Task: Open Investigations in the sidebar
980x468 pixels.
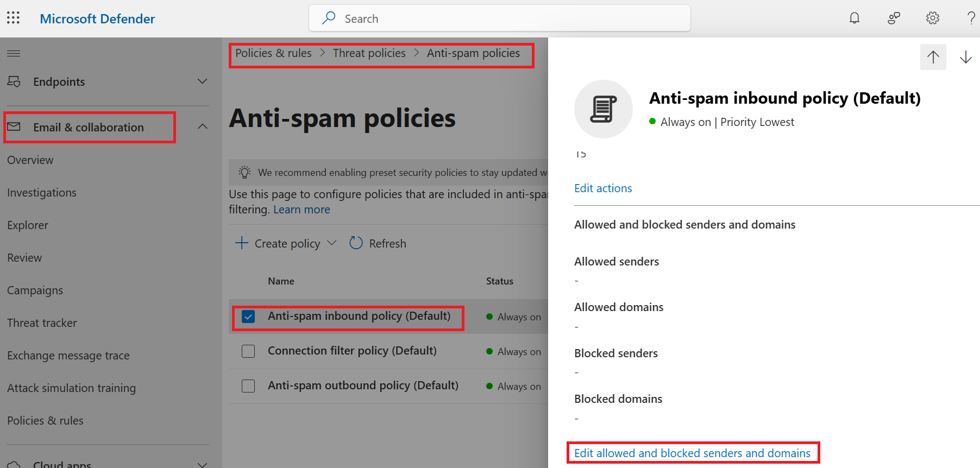Action: [42, 193]
